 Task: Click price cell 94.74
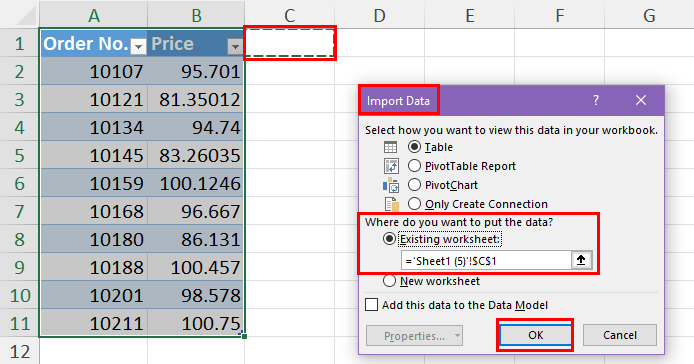(196, 128)
